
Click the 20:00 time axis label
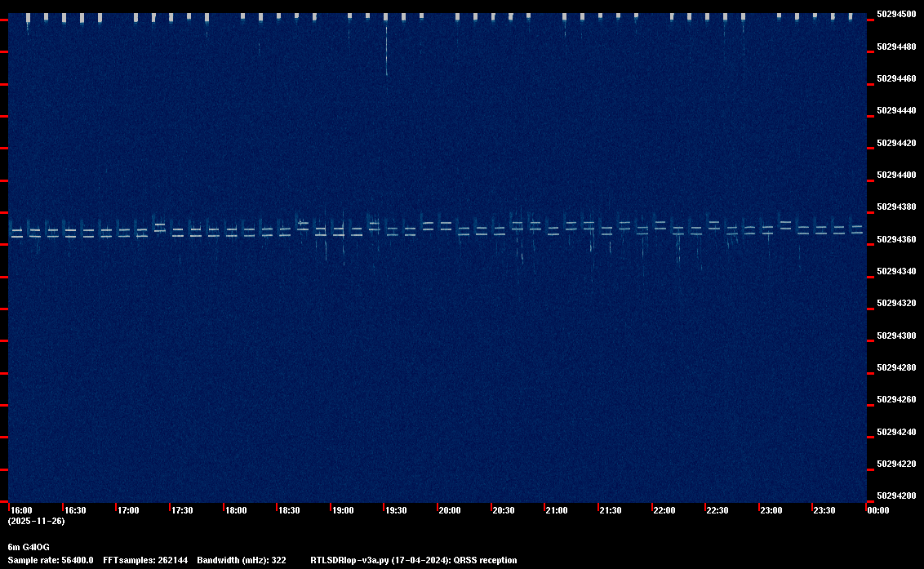coord(450,510)
